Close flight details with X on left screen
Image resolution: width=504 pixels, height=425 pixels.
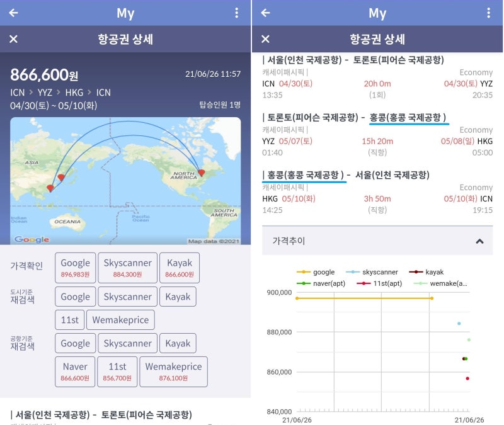click(x=13, y=39)
